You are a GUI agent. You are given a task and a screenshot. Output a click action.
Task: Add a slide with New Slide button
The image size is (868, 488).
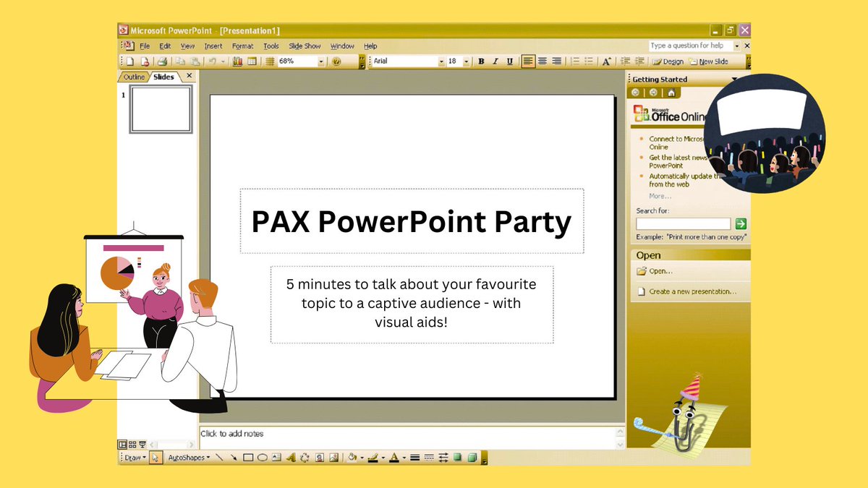pyautogui.click(x=709, y=61)
